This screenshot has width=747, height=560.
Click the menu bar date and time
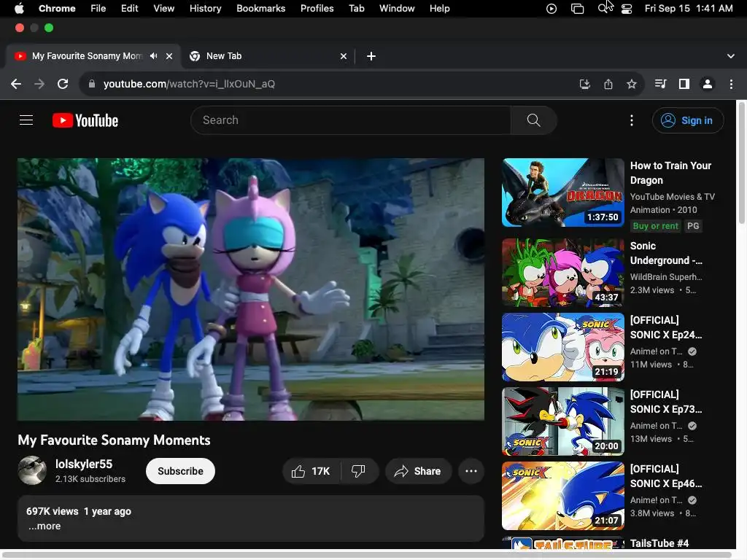[689, 8]
